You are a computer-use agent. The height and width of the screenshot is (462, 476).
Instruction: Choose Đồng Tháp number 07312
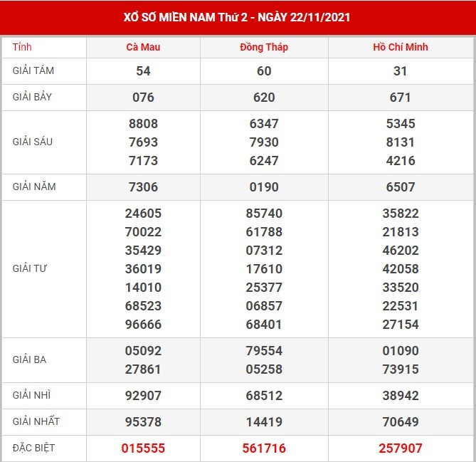point(264,251)
